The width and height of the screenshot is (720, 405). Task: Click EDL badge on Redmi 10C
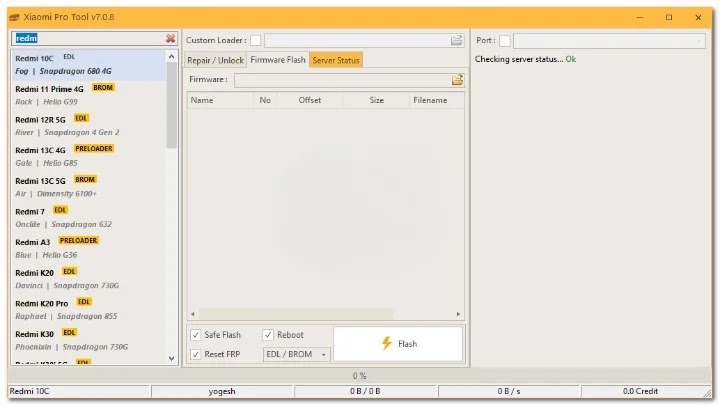[x=69, y=57]
